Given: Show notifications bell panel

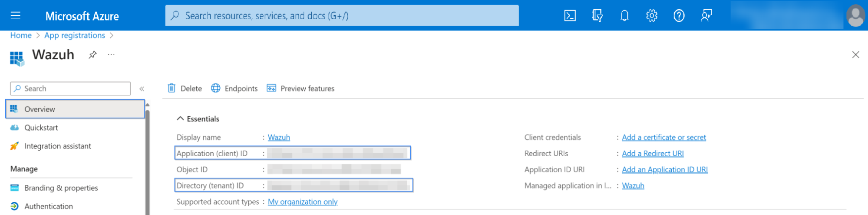Looking at the screenshot, I should pos(624,16).
